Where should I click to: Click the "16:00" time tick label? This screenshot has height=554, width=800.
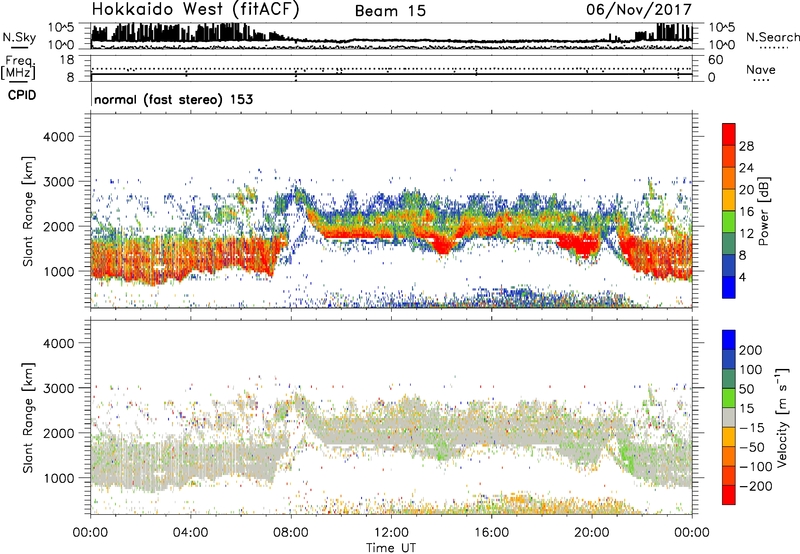491,533
